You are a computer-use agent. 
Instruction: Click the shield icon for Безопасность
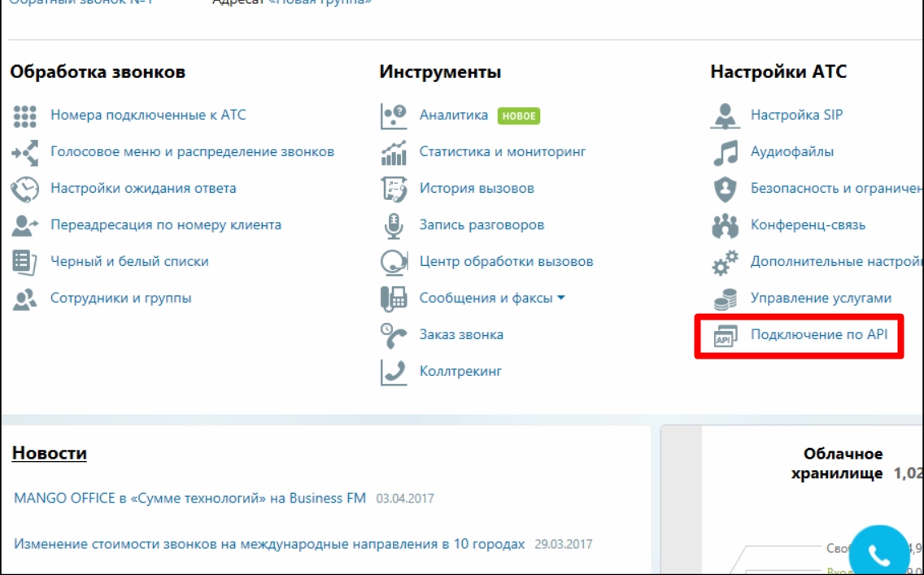click(x=726, y=189)
